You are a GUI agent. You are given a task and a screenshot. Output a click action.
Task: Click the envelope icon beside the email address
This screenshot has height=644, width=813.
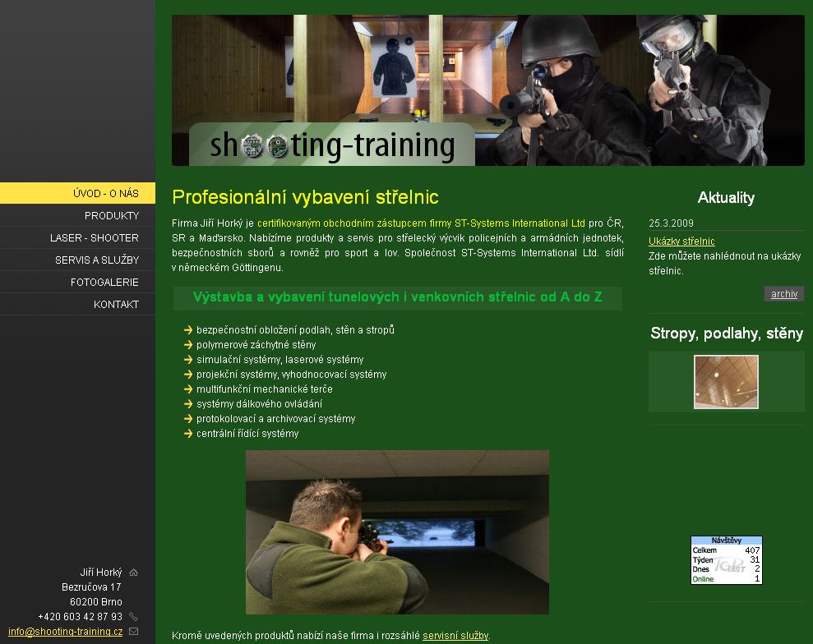[x=133, y=631]
